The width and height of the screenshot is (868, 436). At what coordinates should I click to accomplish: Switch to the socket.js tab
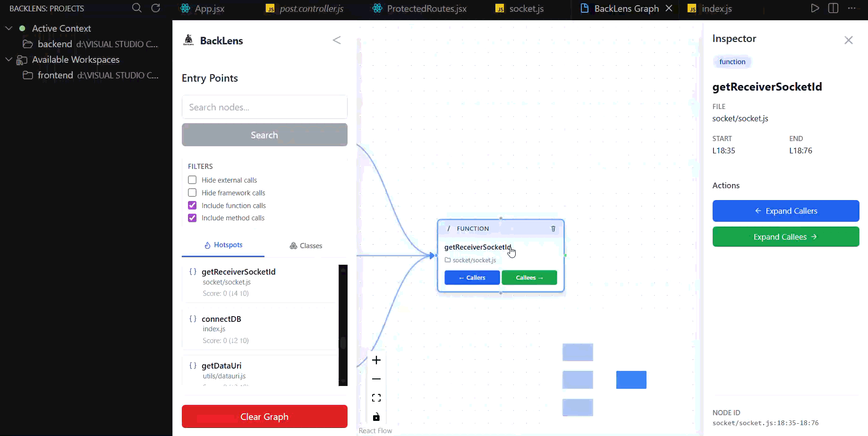pyautogui.click(x=520, y=8)
